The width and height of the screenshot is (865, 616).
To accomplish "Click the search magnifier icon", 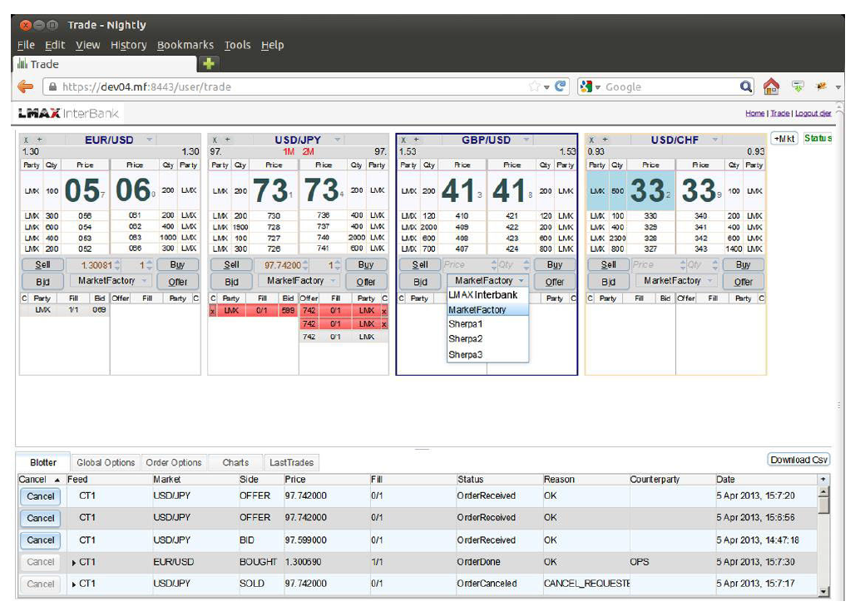I will point(746,86).
